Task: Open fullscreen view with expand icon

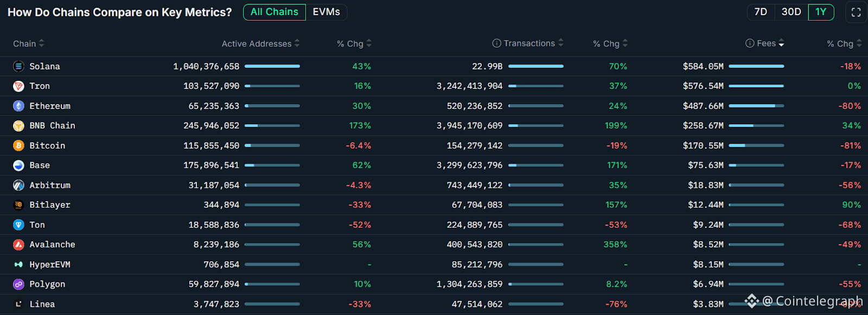Action: click(x=856, y=12)
